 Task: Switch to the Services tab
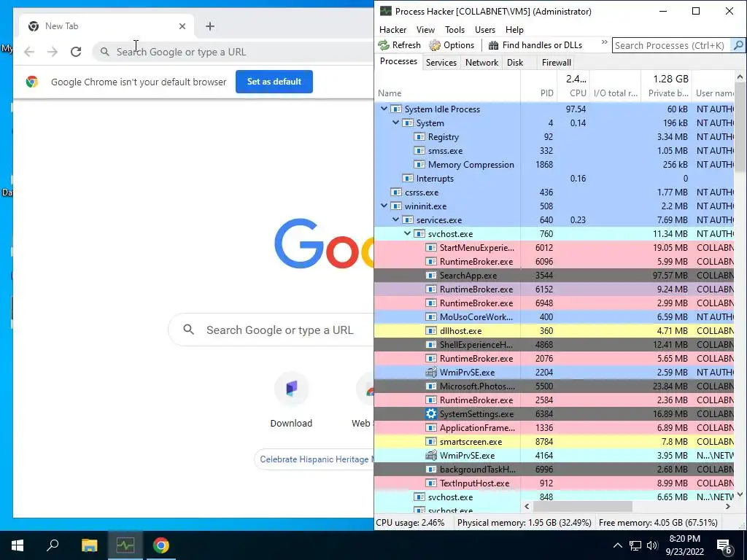[441, 63]
